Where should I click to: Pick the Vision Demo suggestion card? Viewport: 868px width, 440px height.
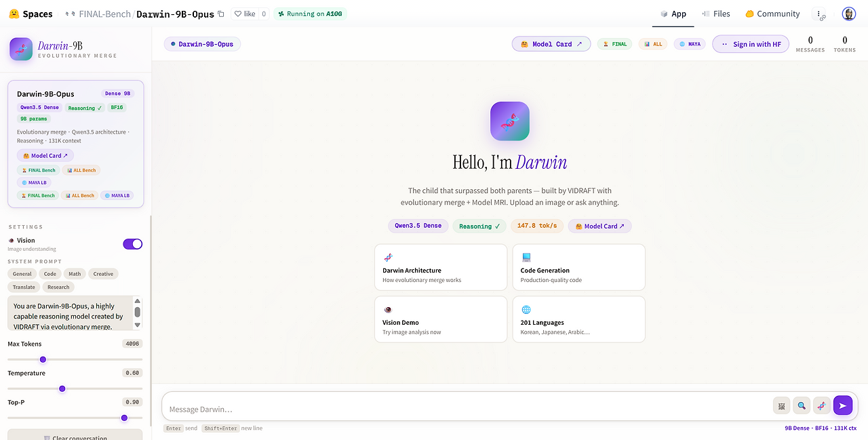click(x=441, y=319)
